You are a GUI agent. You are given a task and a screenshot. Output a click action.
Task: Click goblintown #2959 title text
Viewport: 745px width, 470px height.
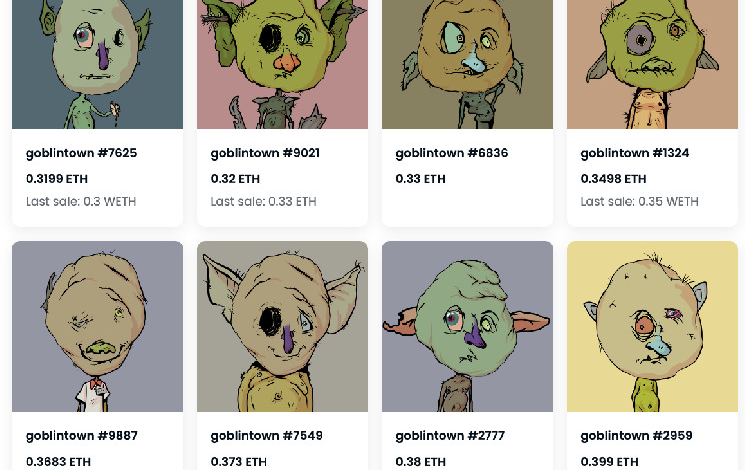click(636, 436)
